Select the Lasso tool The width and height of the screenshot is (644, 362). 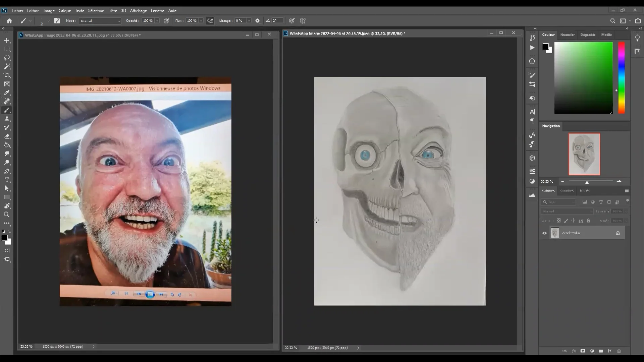point(7,58)
